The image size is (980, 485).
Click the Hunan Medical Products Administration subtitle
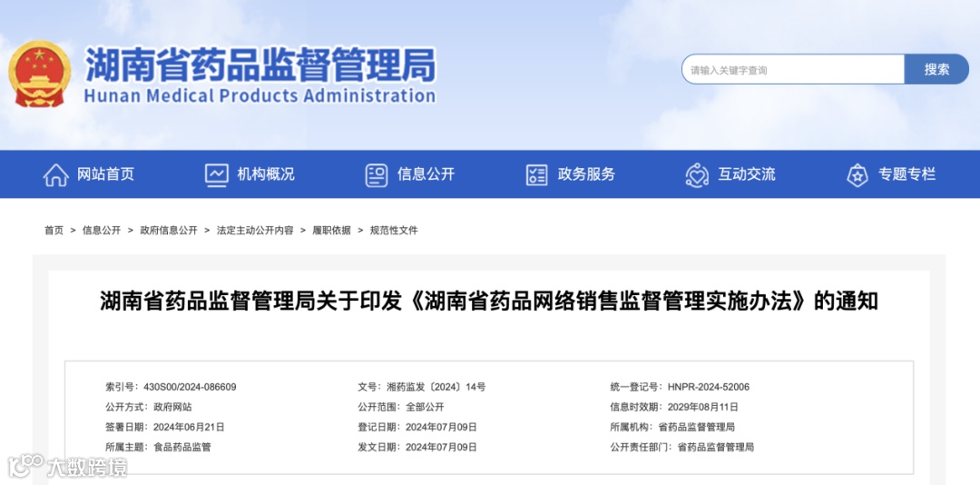pyautogui.click(x=260, y=95)
